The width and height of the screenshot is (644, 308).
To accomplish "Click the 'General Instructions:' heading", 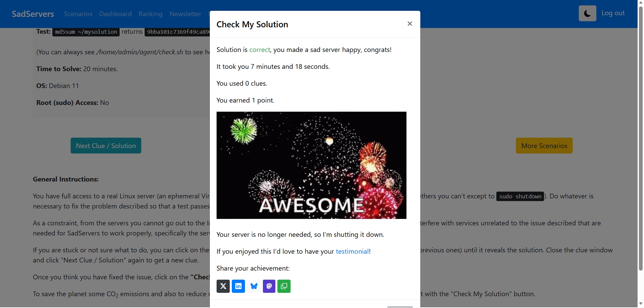I will coord(66,179).
